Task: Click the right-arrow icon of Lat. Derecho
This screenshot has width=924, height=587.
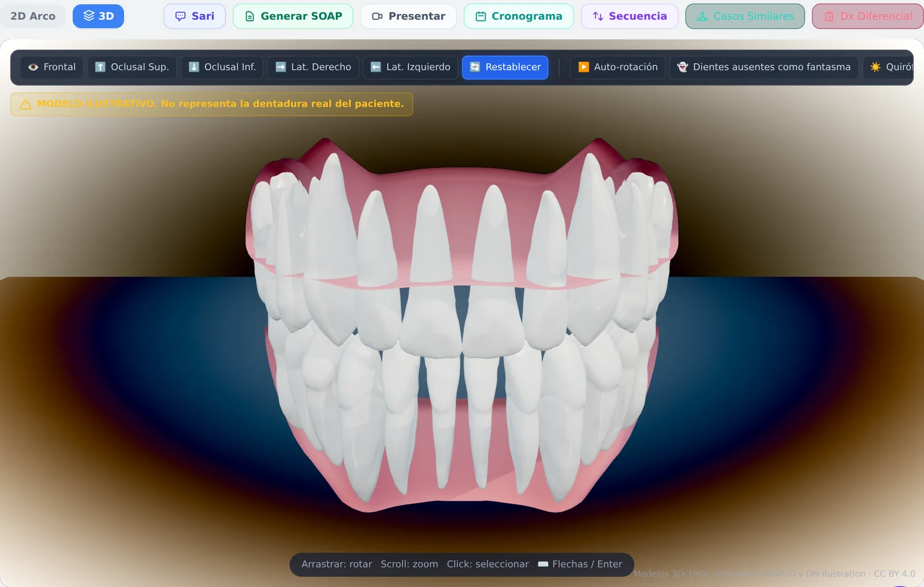Action: click(x=281, y=67)
